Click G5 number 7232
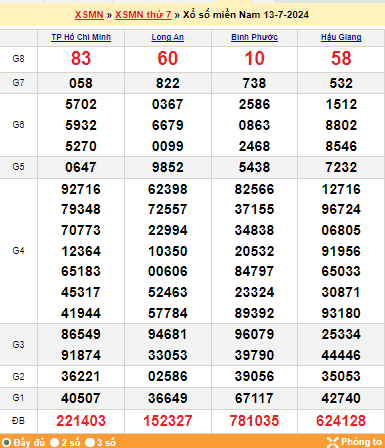This screenshot has height=448, width=385. click(x=341, y=167)
